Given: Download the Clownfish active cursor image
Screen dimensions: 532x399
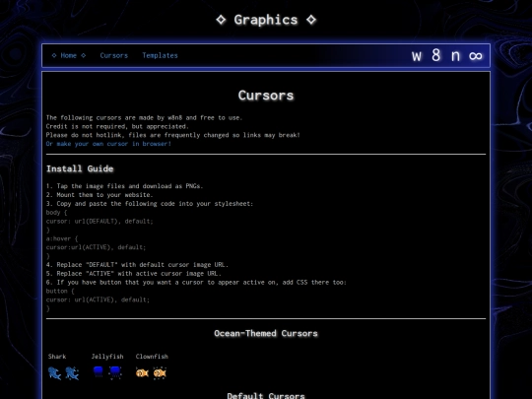Looking at the screenshot, I should (x=160, y=373).
